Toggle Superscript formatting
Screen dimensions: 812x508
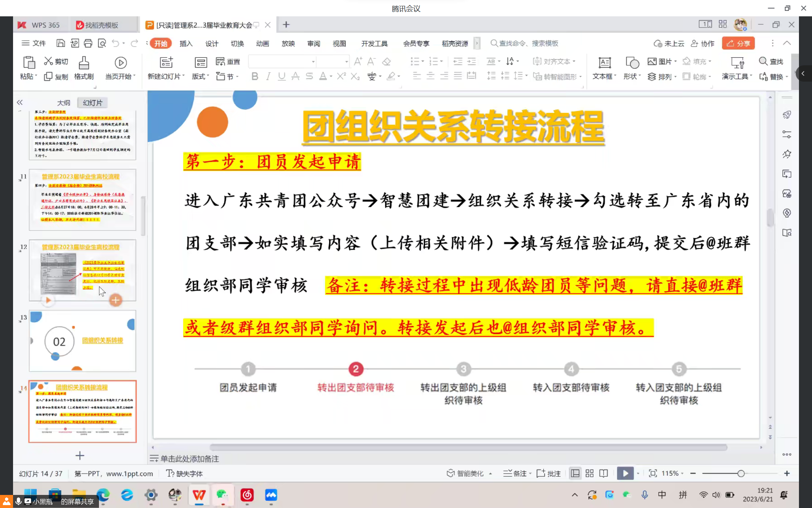[341, 76]
